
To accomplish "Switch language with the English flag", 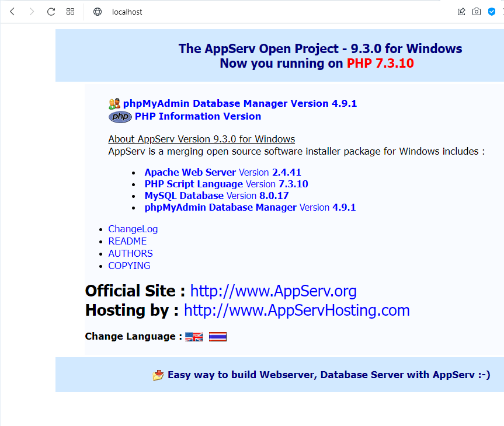I will [x=194, y=337].
